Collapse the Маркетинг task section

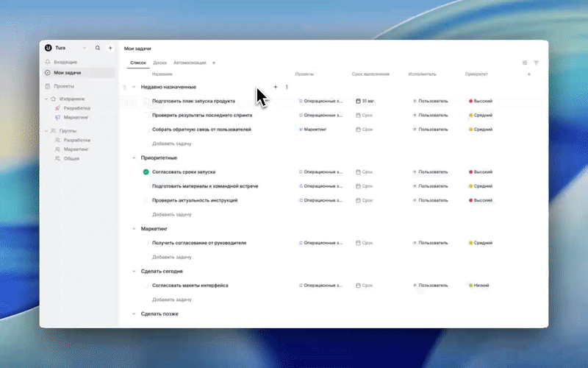tap(134, 229)
